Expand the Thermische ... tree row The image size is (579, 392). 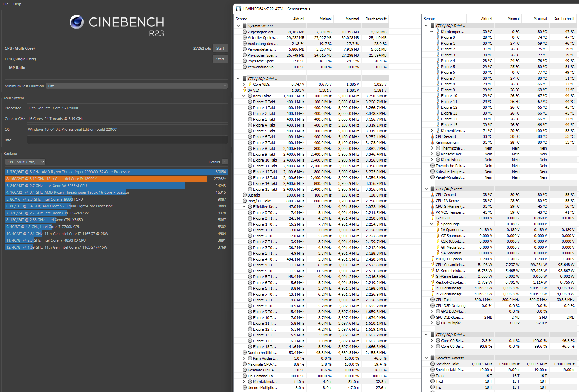(432, 148)
